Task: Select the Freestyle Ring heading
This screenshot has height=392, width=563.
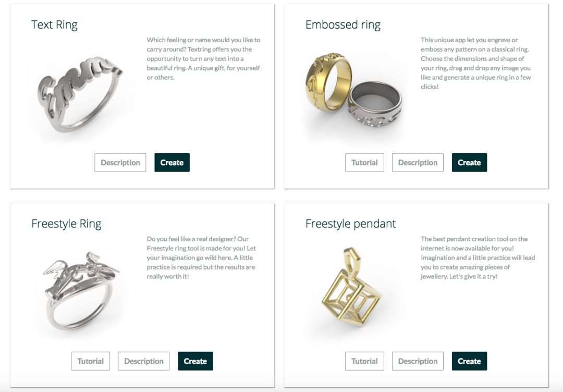Action: pyautogui.click(x=66, y=224)
